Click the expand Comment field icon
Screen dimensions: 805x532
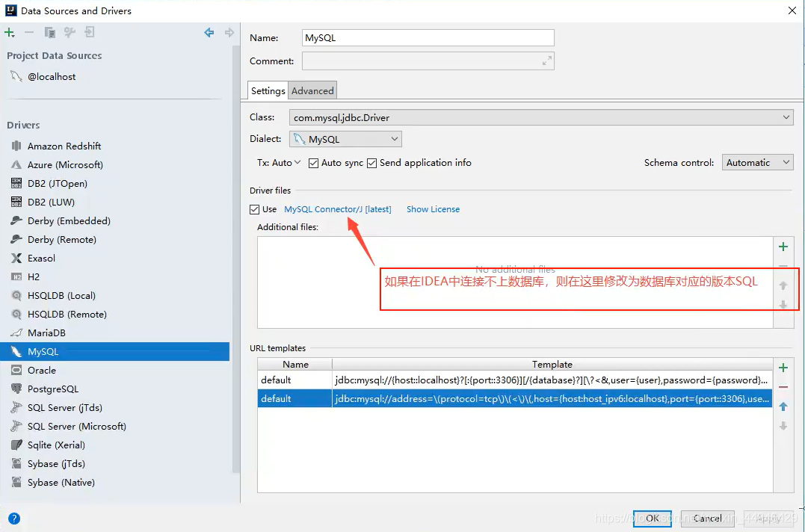click(x=547, y=61)
